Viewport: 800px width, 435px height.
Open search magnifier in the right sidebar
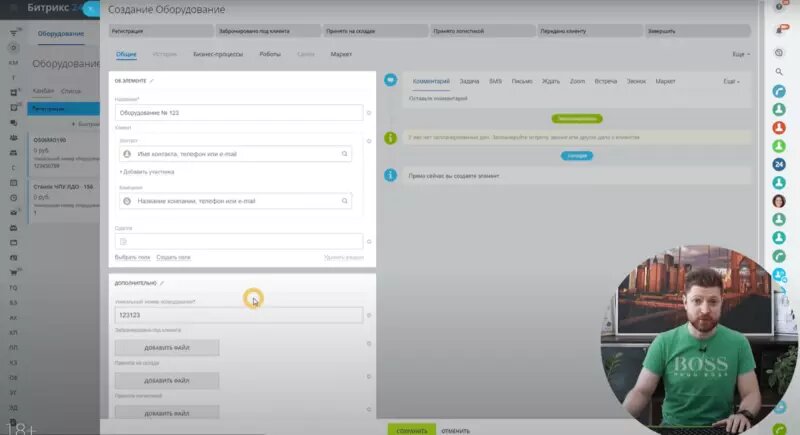[x=779, y=72]
